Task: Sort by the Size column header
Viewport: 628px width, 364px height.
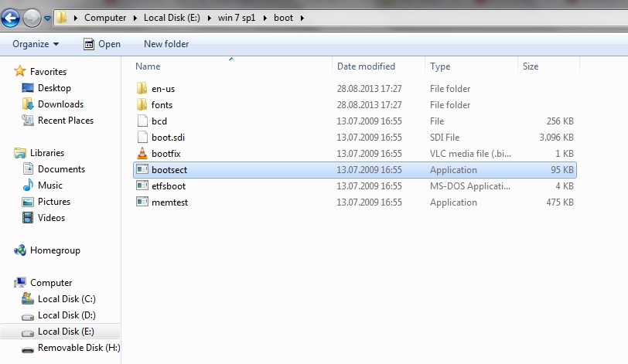Action: click(531, 66)
